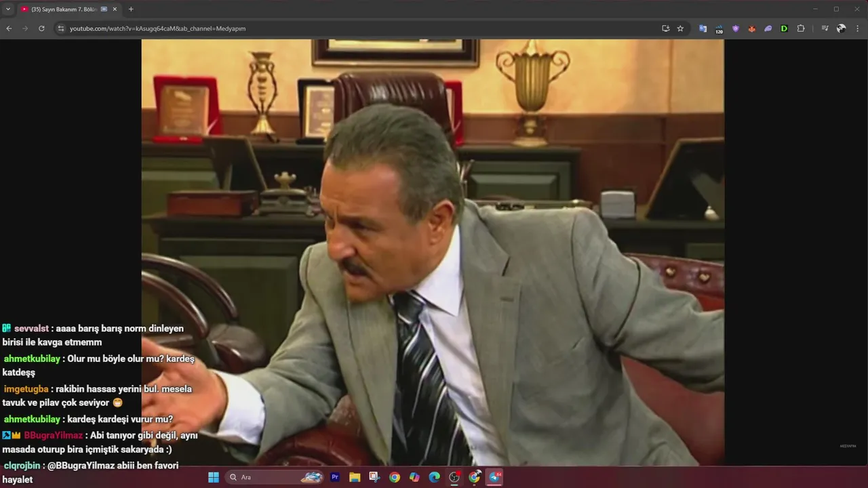Open the Google Translate extension
Screen dimensions: 868x488
[x=703, y=28]
